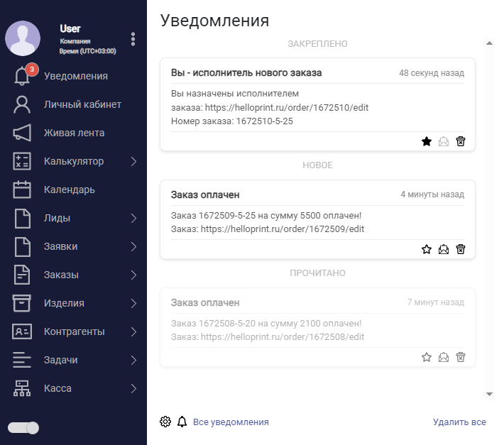The width and height of the screenshot is (504, 445).
Task: Click the '48 секунд назад' timestamp
Action: (x=432, y=73)
